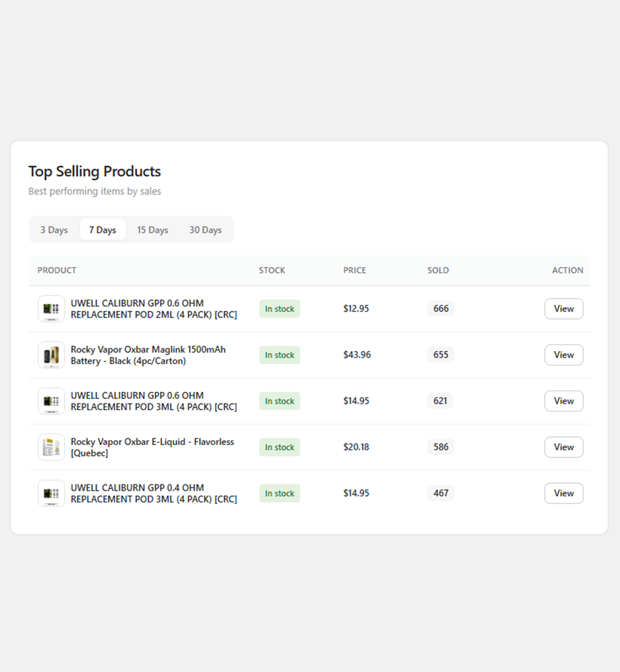Click the Best performing items by sales subtitle
This screenshot has width=620, height=672.
(94, 191)
